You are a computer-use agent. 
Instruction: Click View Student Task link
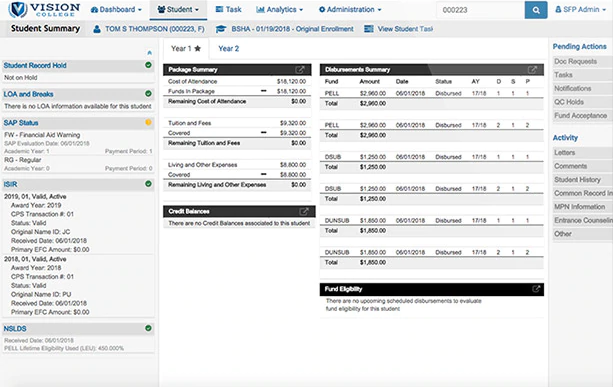tap(405, 29)
